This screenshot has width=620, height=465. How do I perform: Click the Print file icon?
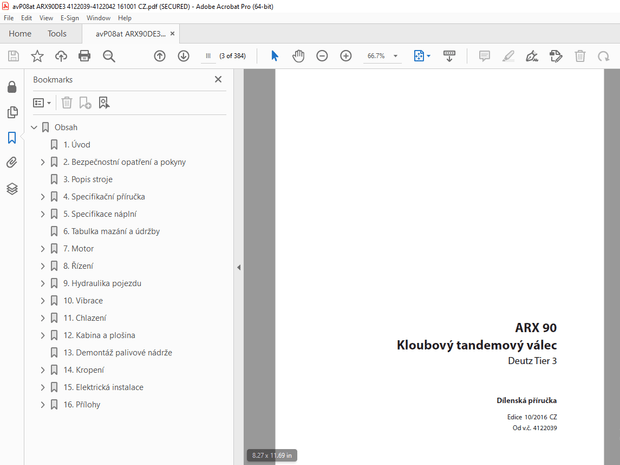[x=85, y=56]
